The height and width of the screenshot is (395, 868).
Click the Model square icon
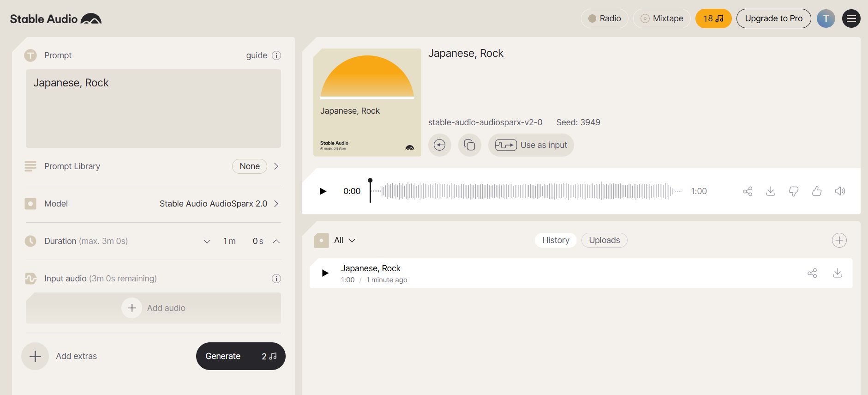[x=30, y=204]
